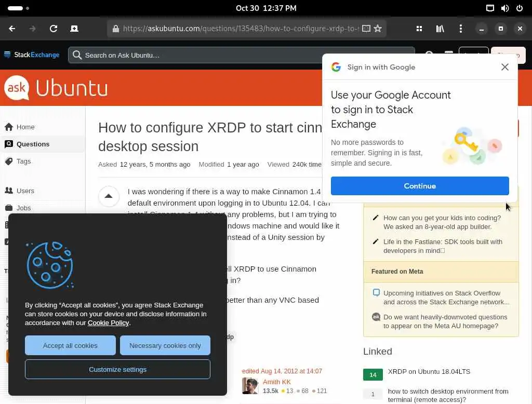This screenshot has width=532, height=404.
Task: Click 'Modified 1 year ago' text
Action: (x=229, y=165)
